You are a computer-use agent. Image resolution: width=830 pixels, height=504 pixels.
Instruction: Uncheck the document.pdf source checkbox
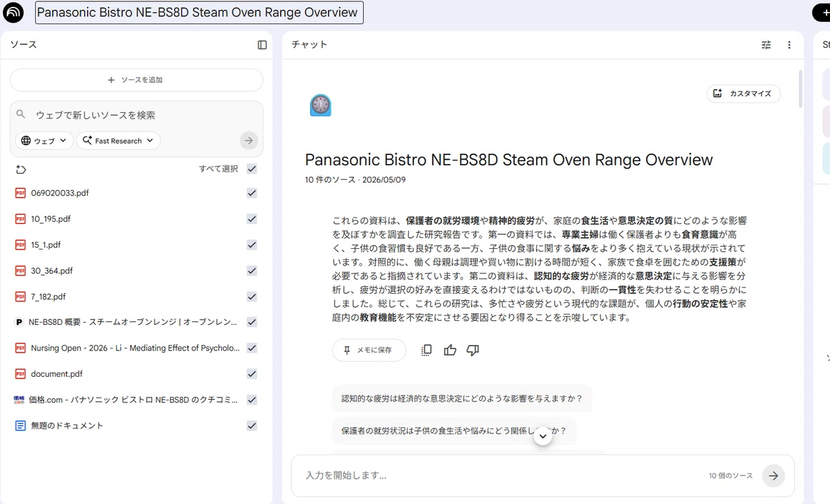click(x=252, y=374)
